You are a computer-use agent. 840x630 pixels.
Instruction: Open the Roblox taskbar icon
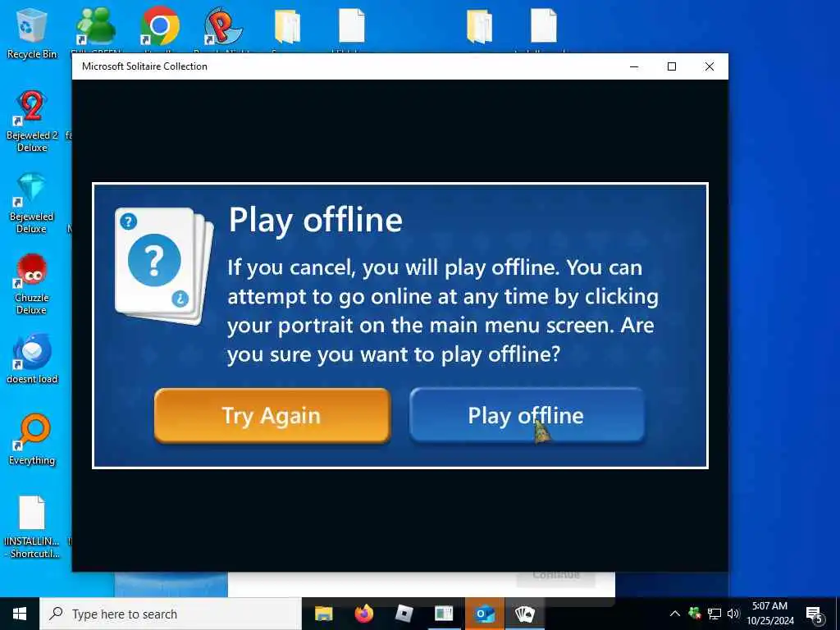[404, 614]
